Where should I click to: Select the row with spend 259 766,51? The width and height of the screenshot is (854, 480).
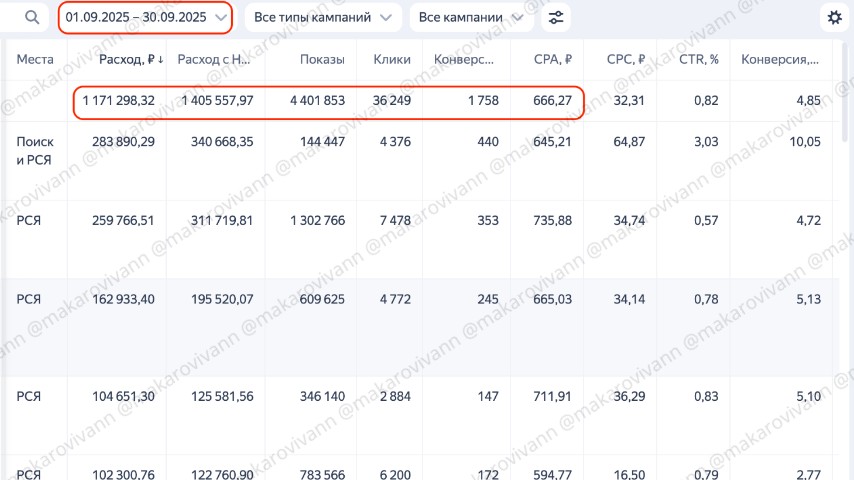coord(119,220)
